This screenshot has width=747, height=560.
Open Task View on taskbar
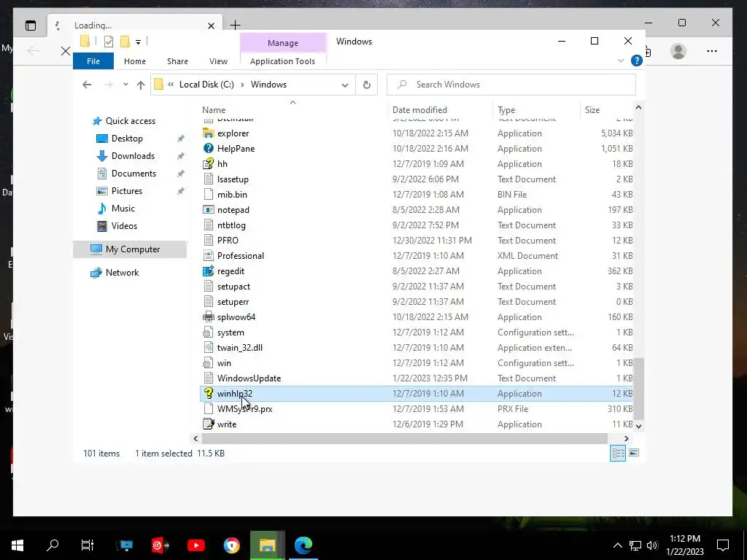(88, 545)
